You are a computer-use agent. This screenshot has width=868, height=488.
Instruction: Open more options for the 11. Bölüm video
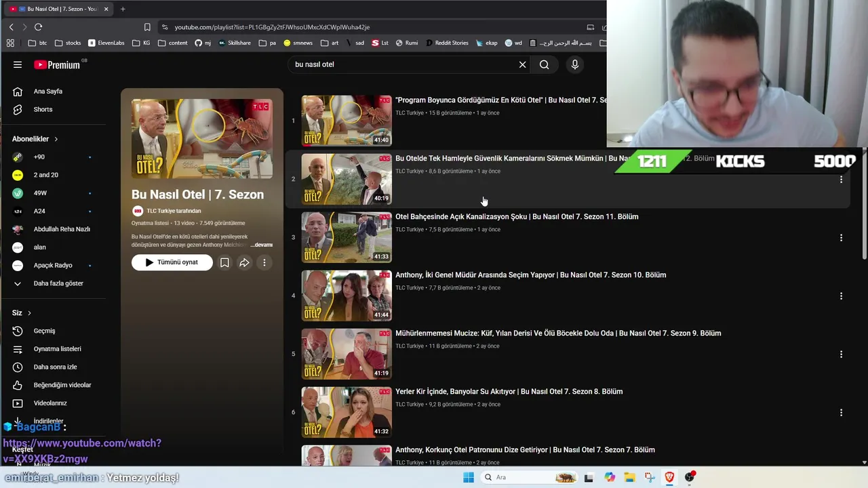(841, 238)
